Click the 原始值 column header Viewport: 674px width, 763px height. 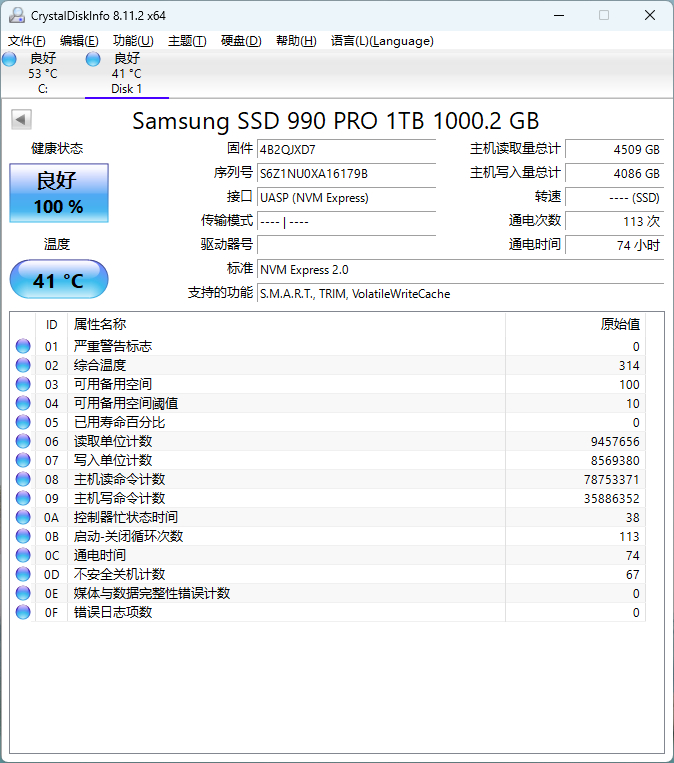pos(619,324)
